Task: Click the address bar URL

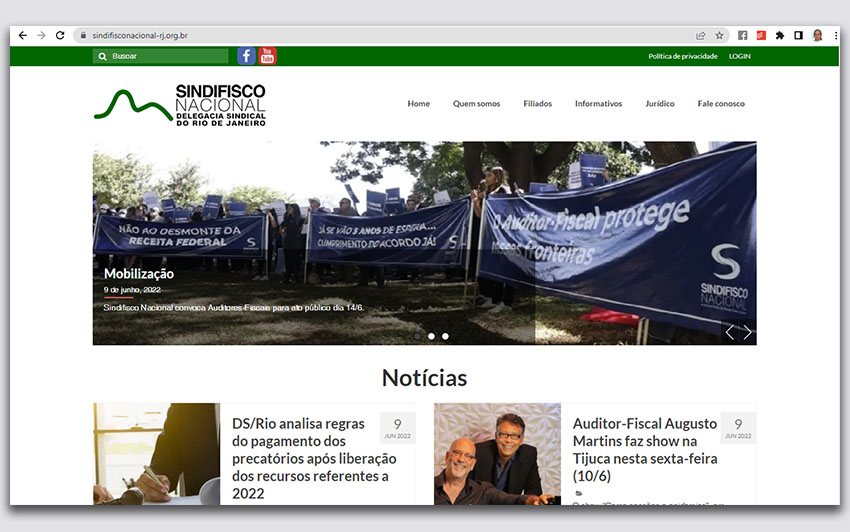Action: 140,35
